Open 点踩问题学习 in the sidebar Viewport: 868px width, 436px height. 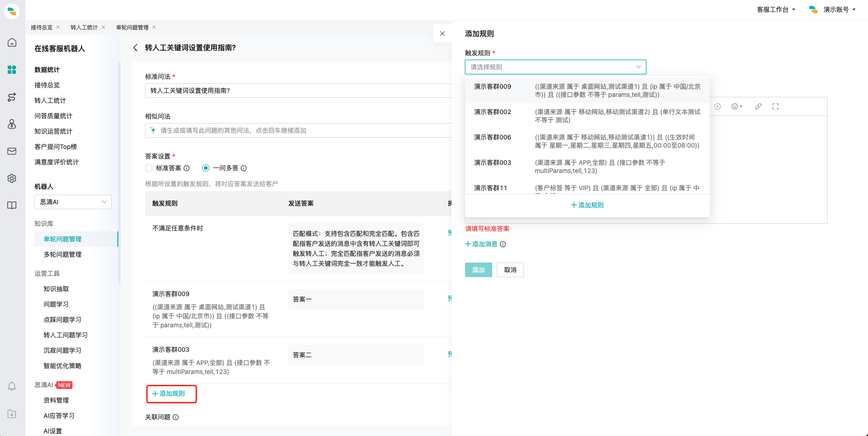(63, 320)
